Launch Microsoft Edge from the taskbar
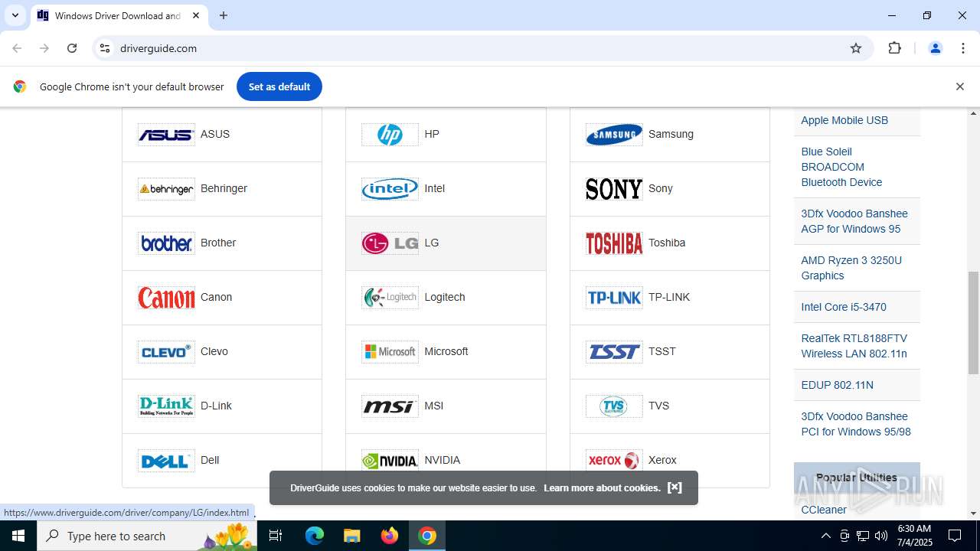Viewport: 980px width, 551px height. pyautogui.click(x=315, y=536)
